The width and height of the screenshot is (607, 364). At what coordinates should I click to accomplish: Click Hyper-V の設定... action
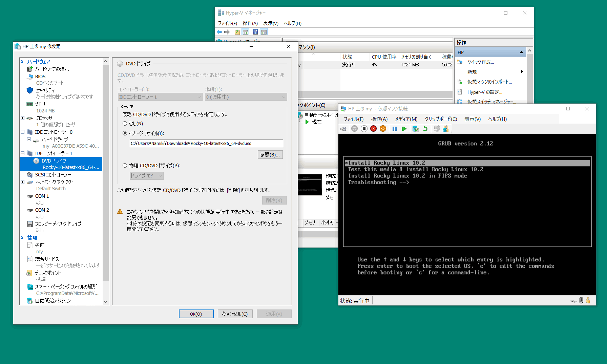coord(485,92)
